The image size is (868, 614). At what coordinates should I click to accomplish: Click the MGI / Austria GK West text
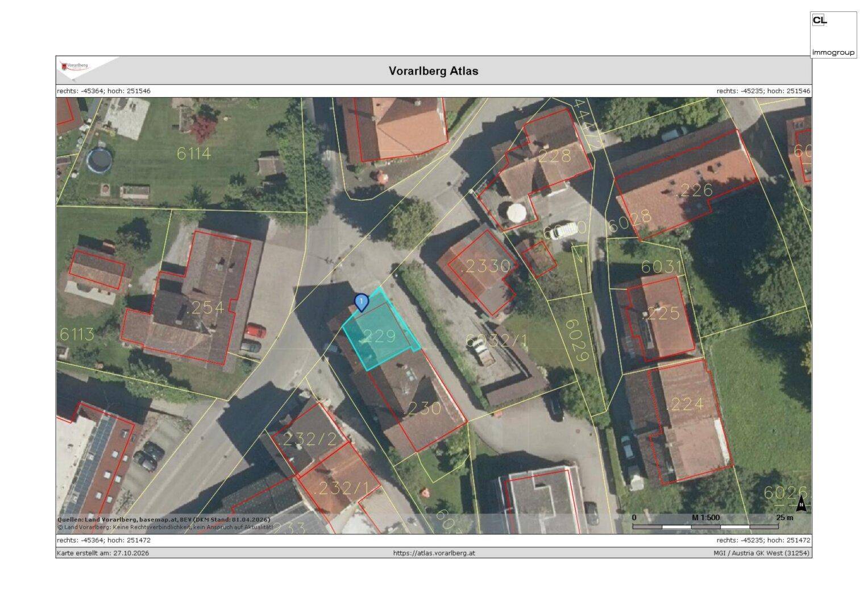point(762,553)
